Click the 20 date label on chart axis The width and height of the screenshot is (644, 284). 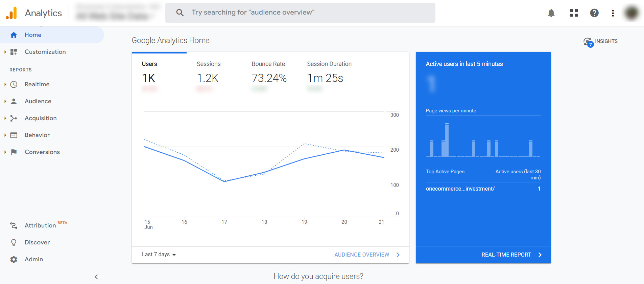click(x=344, y=222)
